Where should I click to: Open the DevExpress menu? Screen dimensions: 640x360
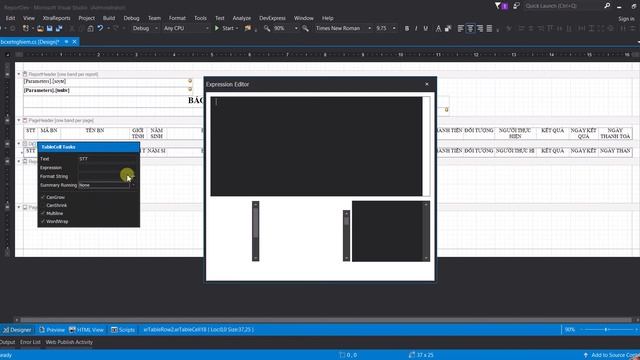click(x=272, y=18)
